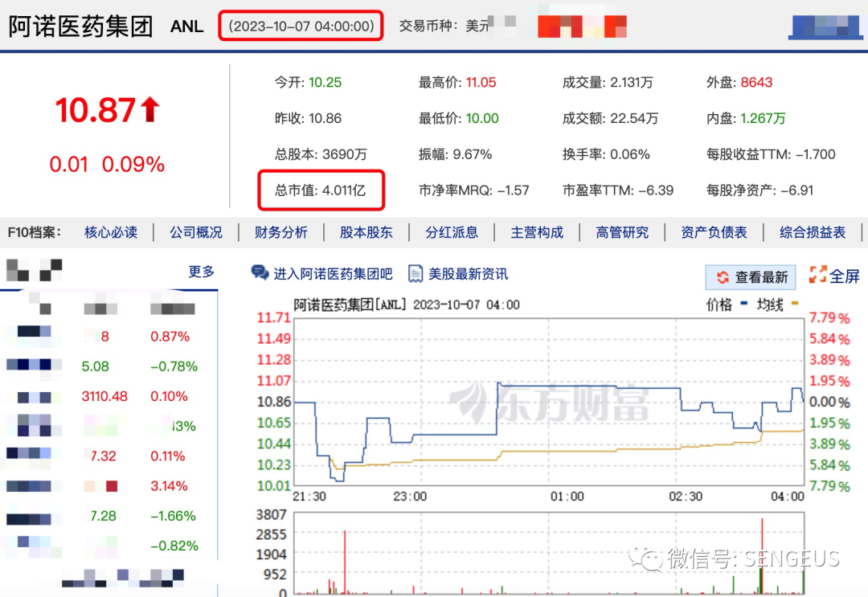This screenshot has height=597, width=868.
Task: Click the 市净率MRQ -1.57 field
Action: (474, 190)
